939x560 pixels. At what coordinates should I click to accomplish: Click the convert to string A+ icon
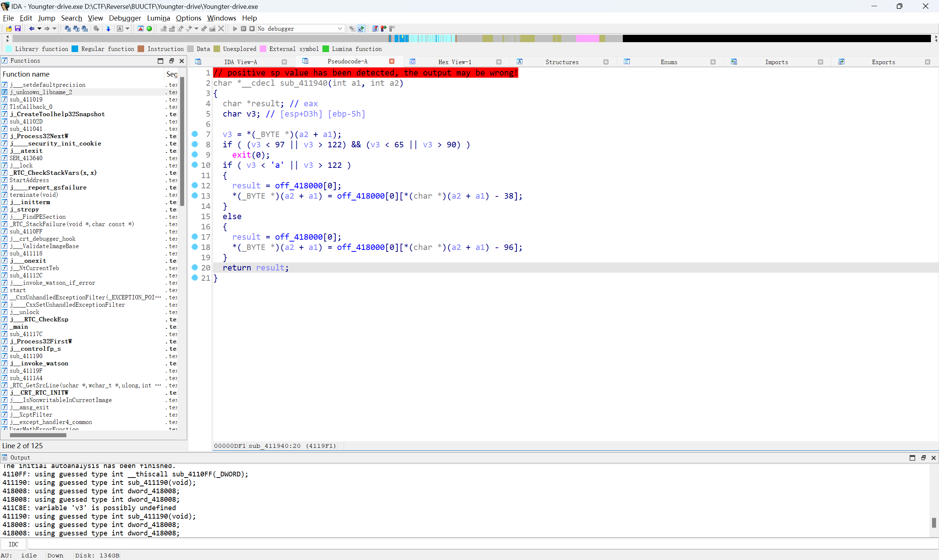(180, 29)
